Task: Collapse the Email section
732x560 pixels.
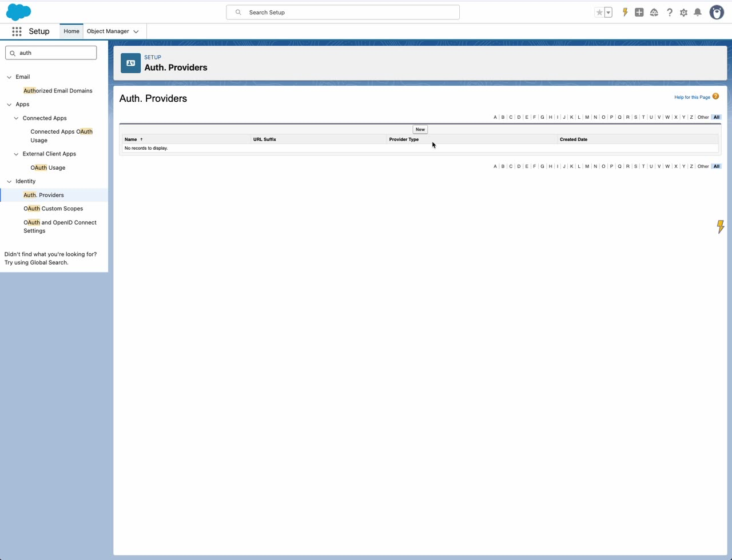Action: coord(9,77)
